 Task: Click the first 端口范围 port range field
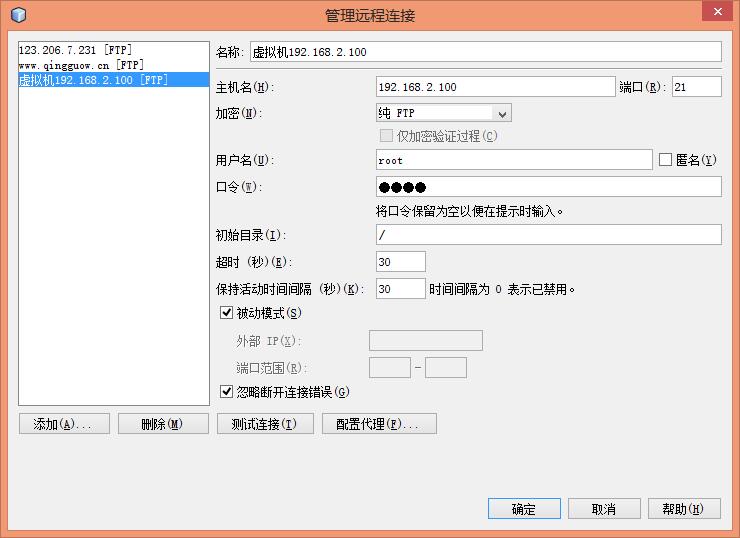pos(390,368)
